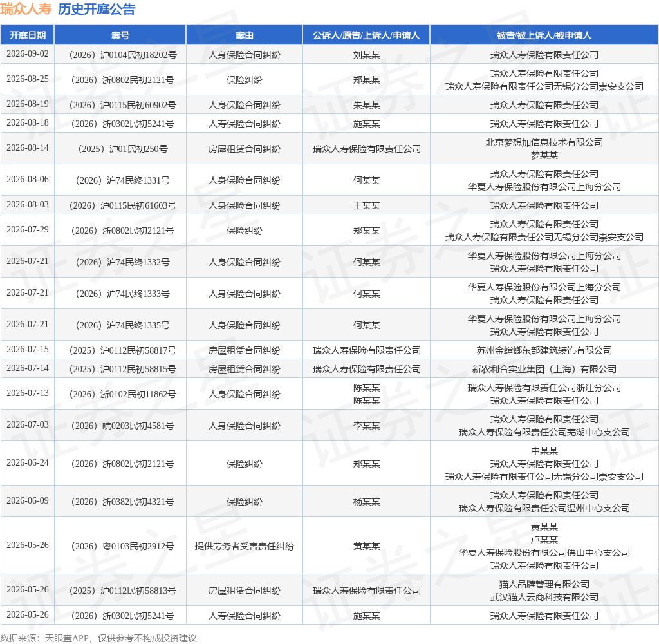Click defendant 北京梦想加信息技术有限公司

click(x=544, y=142)
